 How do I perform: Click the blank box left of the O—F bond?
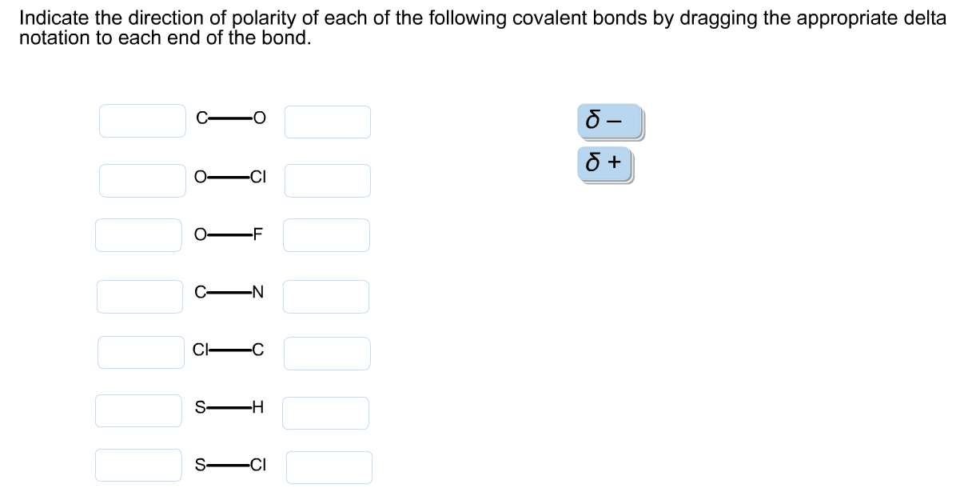(138, 234)
